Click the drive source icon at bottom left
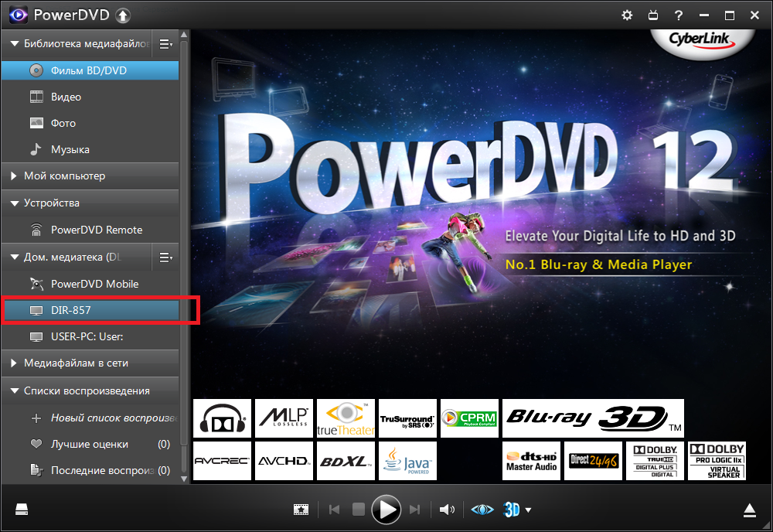Screen dimensions: 773x532 pos(22,510)
